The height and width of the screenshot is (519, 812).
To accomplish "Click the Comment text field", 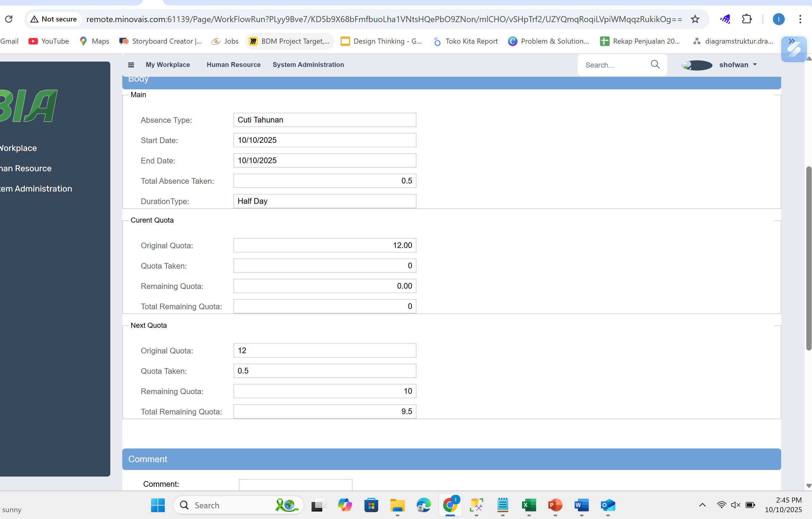I will tap(295, 485).
